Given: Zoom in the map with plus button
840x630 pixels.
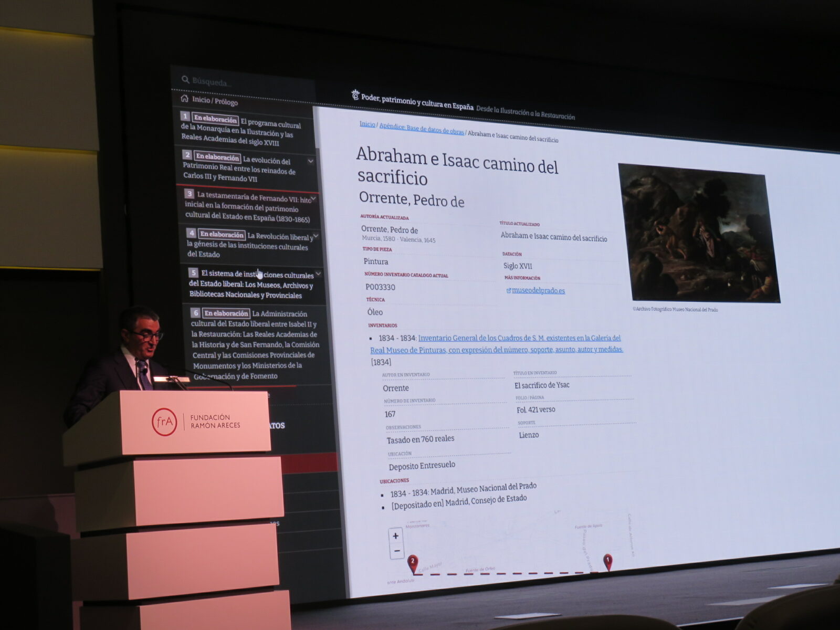Looking at the screenshot, I should click(x=396, y=536).
